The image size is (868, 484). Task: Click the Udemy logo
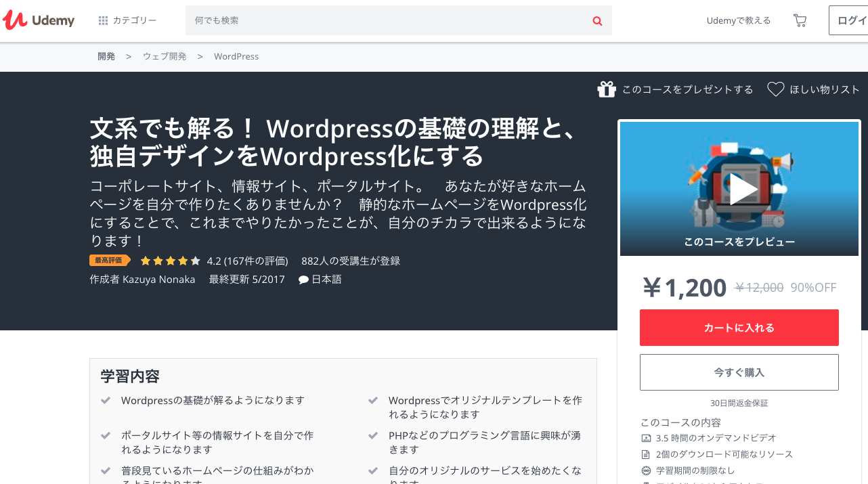coord(39,20)
